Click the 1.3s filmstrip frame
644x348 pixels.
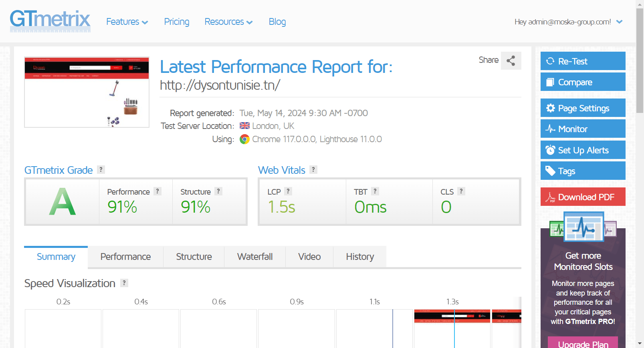(452, 328)
